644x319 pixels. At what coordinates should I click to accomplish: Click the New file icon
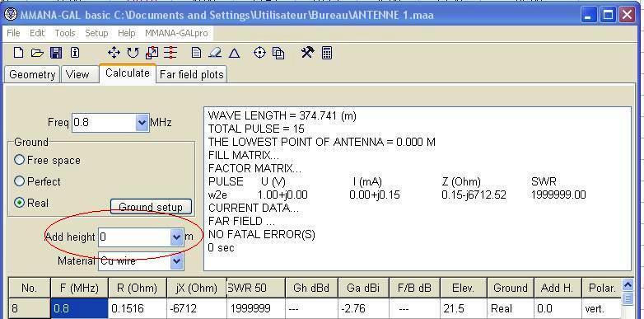click(18, 53)
